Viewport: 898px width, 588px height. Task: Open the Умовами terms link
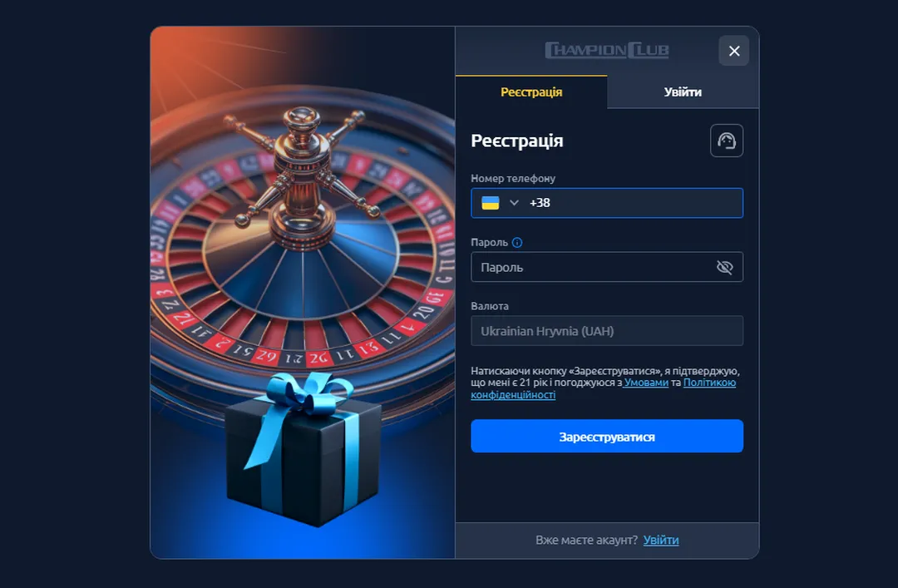click(646, 383)
